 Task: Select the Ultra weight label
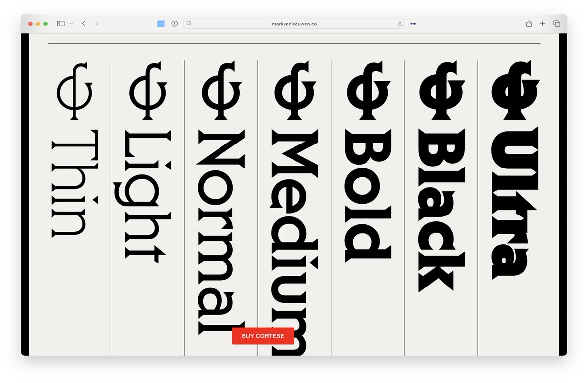point(515,204)
